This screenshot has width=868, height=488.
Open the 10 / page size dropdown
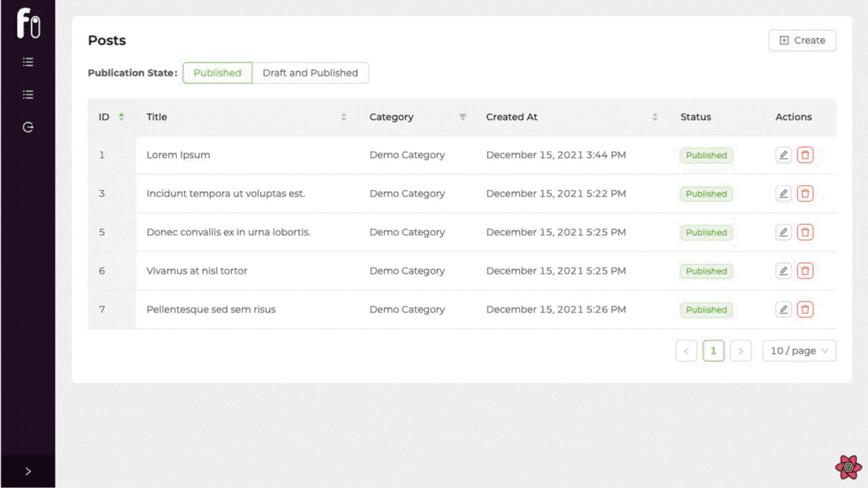(x=799, y=351)
